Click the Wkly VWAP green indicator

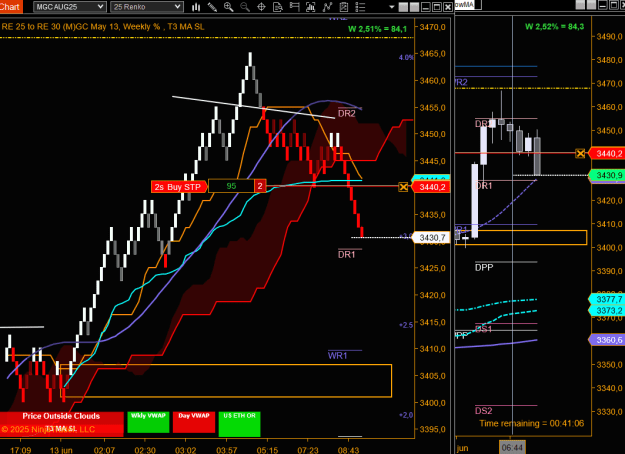pos(148,422)
